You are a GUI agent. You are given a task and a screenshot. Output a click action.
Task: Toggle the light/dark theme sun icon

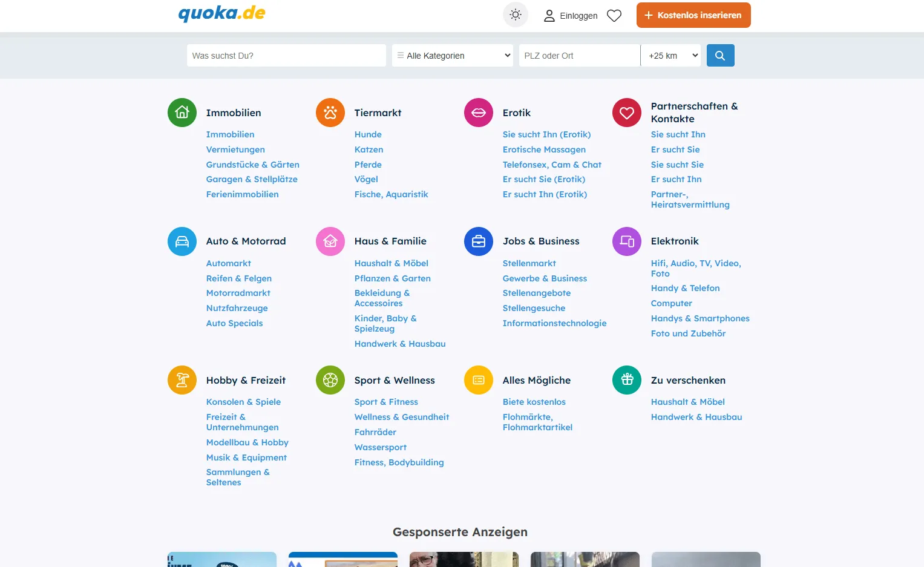tap(516, 15)
